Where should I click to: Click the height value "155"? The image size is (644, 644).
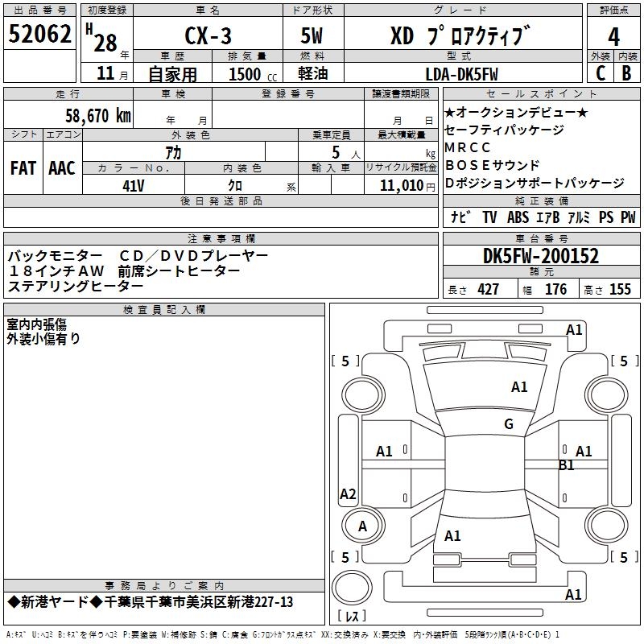coord(620,289)
